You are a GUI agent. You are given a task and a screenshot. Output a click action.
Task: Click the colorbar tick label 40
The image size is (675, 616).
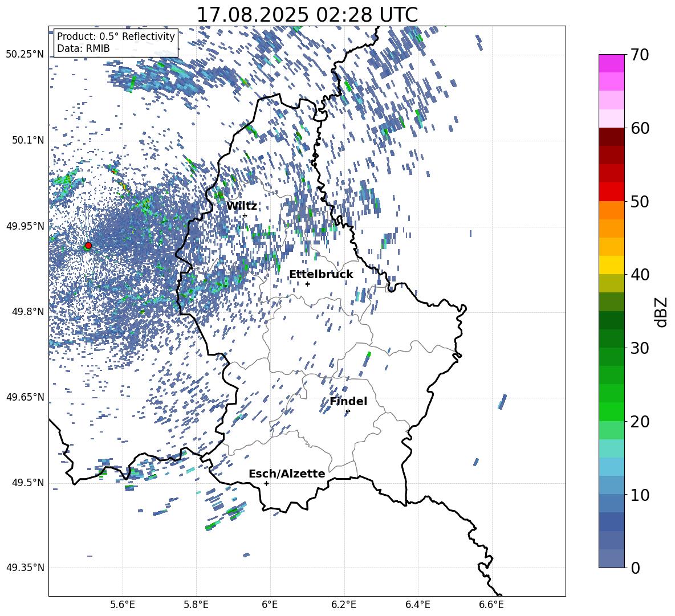[x=640, y=275]
